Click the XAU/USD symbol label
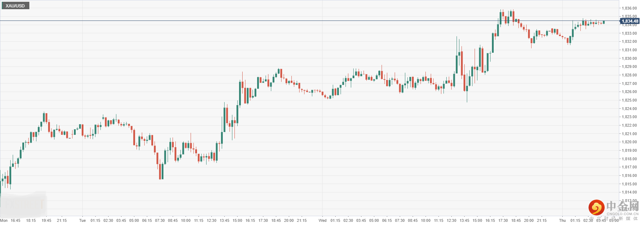The image size is (644, 225). [15, 6]
